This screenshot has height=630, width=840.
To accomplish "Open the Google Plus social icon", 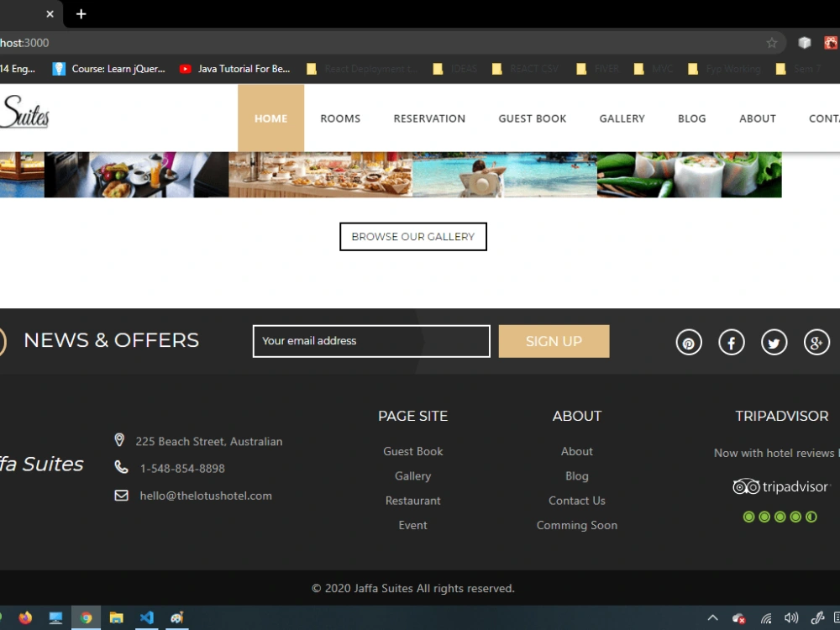I will [816, 343].
